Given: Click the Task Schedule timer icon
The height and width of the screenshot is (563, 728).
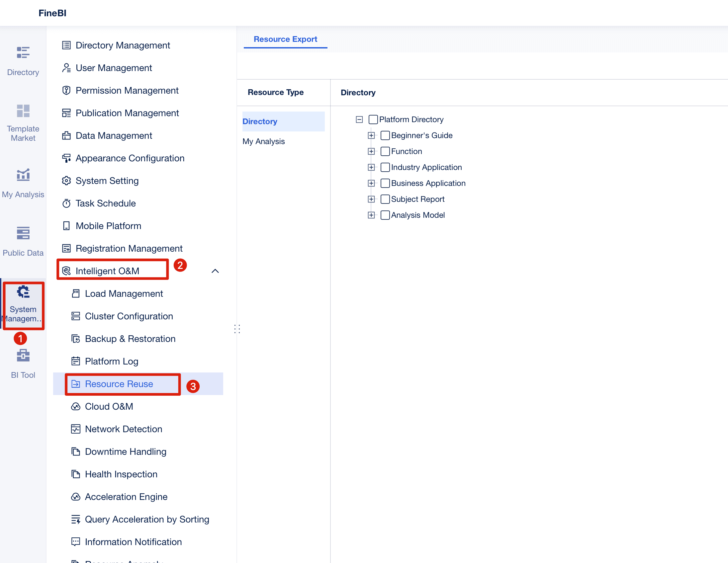Looking at the screenshot, I should pos(66,203).
